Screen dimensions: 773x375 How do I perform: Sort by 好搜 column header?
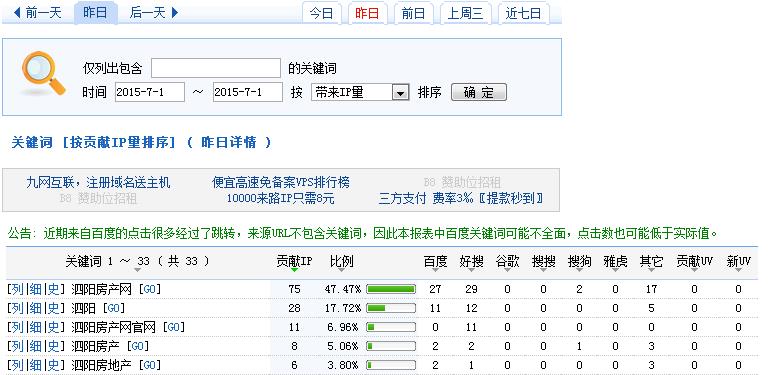point(471,262)
